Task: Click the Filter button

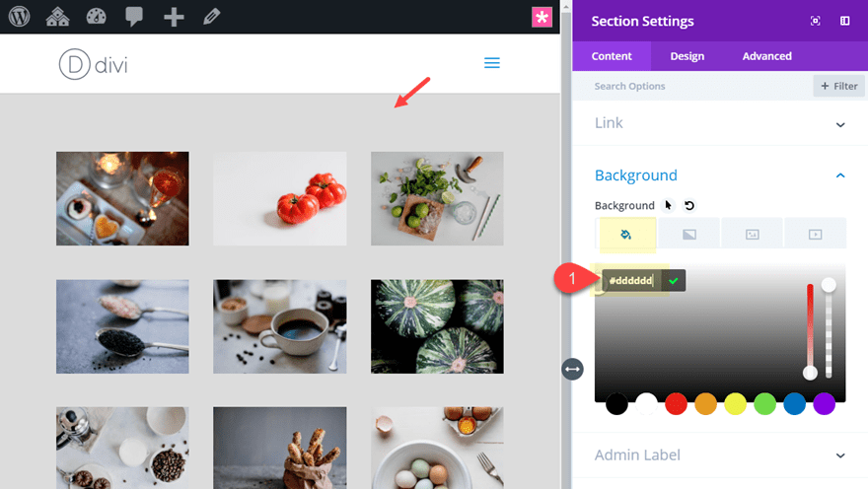Action: (838, 87)
